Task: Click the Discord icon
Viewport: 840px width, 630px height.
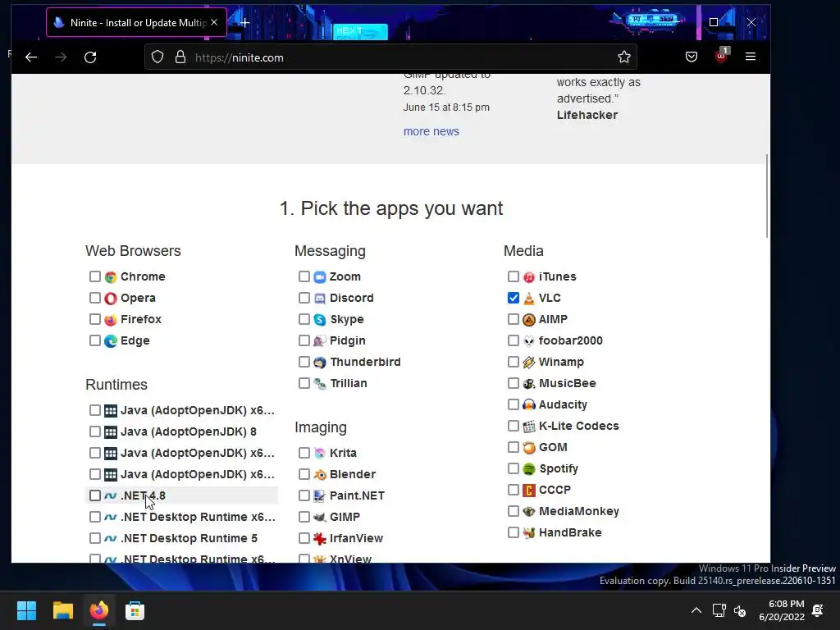Action: 320,299
